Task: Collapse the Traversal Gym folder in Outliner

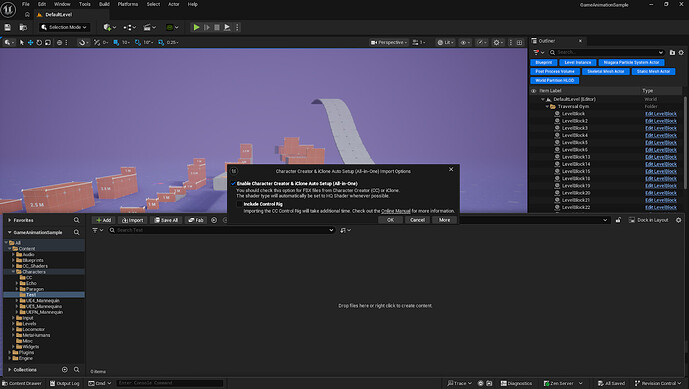Action: (x=548, y=106)
